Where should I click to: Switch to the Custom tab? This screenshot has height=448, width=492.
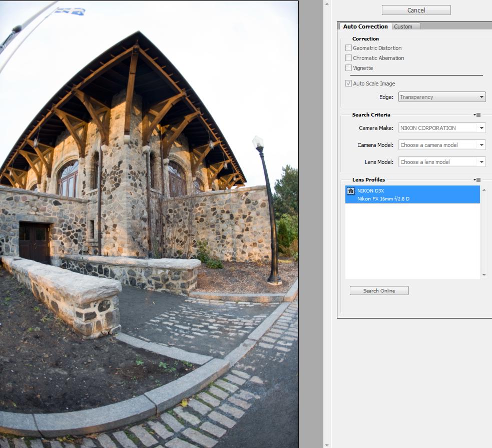[x=404, y=26]
